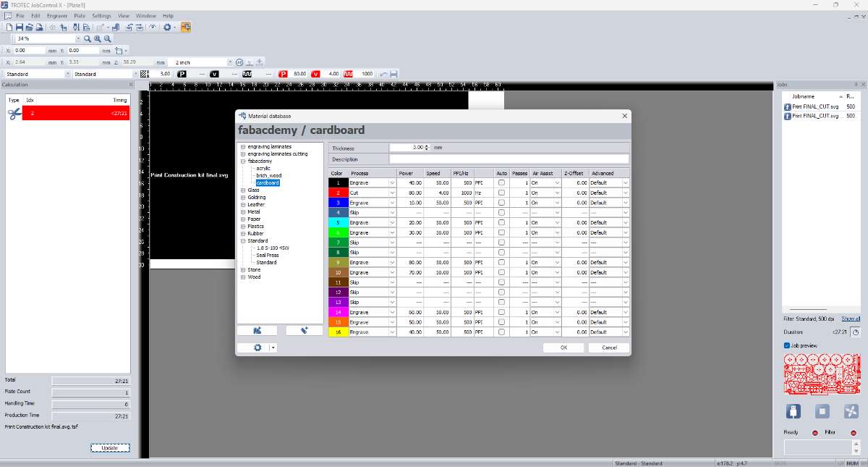
Task: Toggle Auto checkbox for color 5 row
Action: point(502,223)
